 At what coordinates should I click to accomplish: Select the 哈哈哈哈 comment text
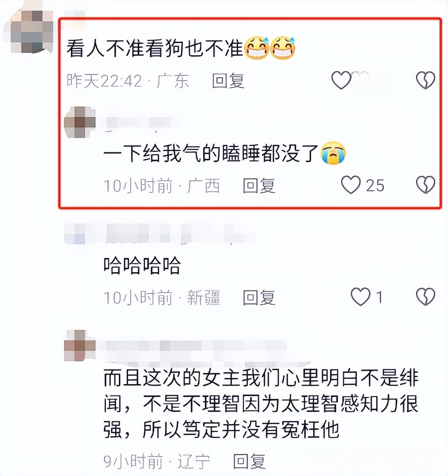click(142, 265)
